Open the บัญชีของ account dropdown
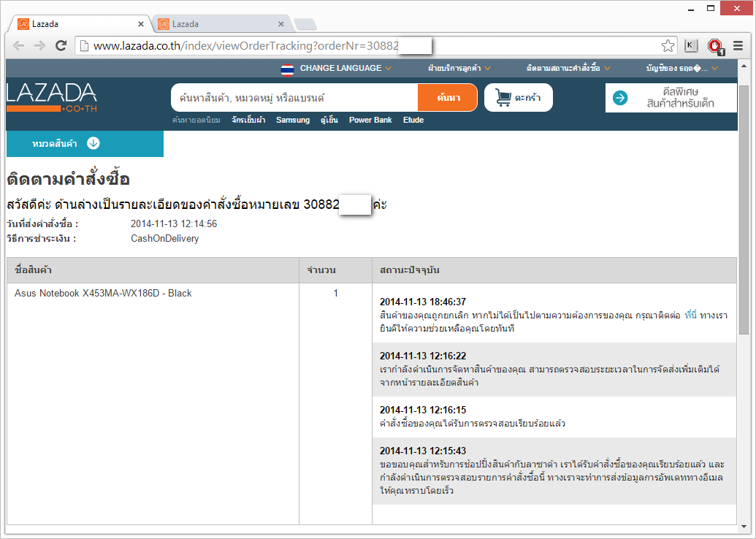 [681, 69]
